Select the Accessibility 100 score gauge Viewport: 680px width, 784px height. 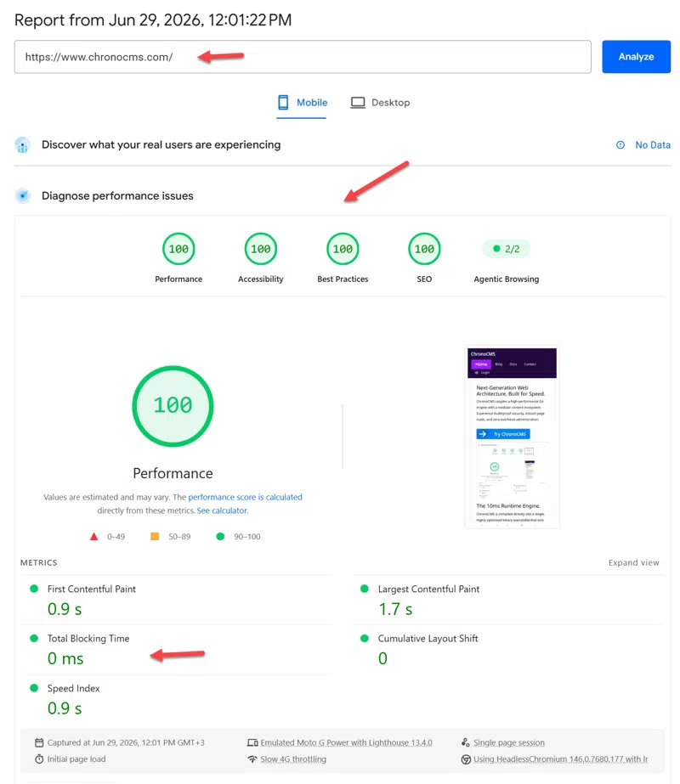(x=261, y=249)
